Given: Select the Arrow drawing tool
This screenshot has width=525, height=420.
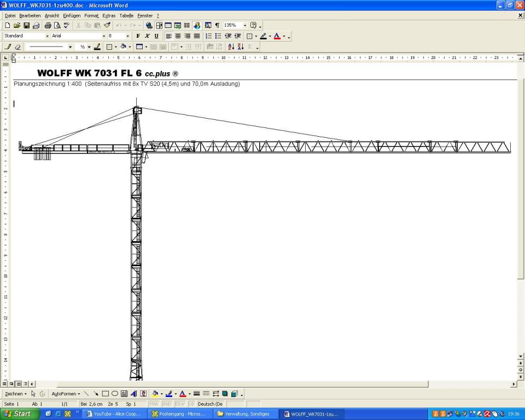Looking at the screenshot, I should 96,394.
